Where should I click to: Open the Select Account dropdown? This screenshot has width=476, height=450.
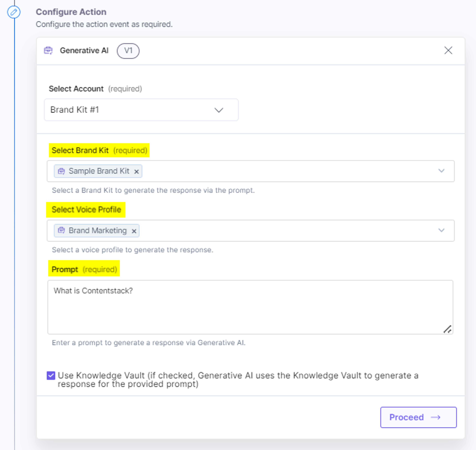[141, 110]
